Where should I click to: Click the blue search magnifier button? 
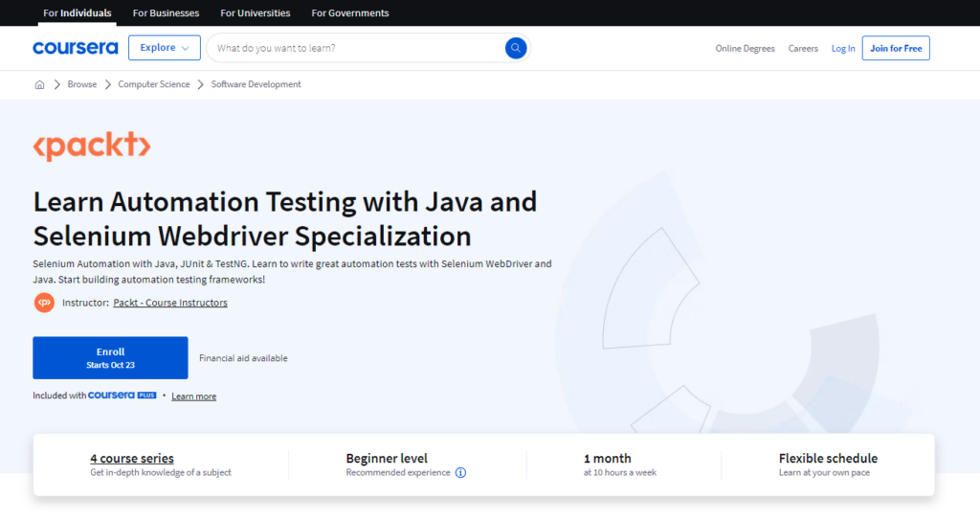516,48
